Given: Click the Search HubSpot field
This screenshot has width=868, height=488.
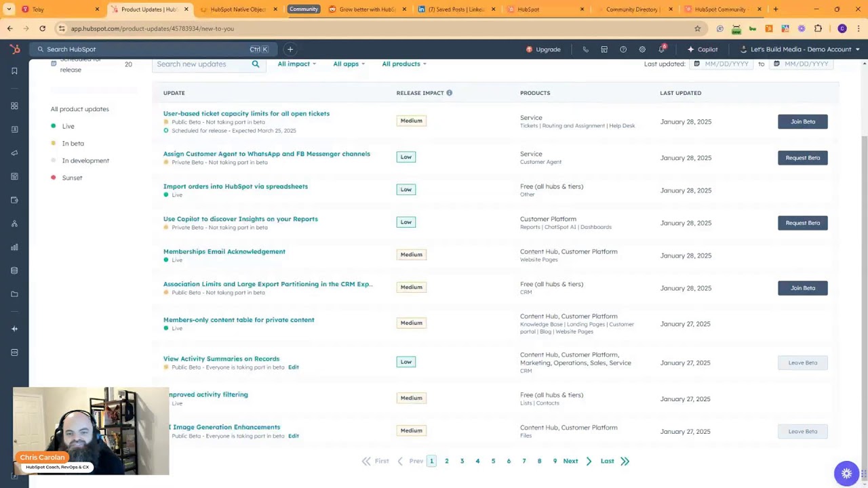Looking at the screenshot, I should [x=153, y=49].
